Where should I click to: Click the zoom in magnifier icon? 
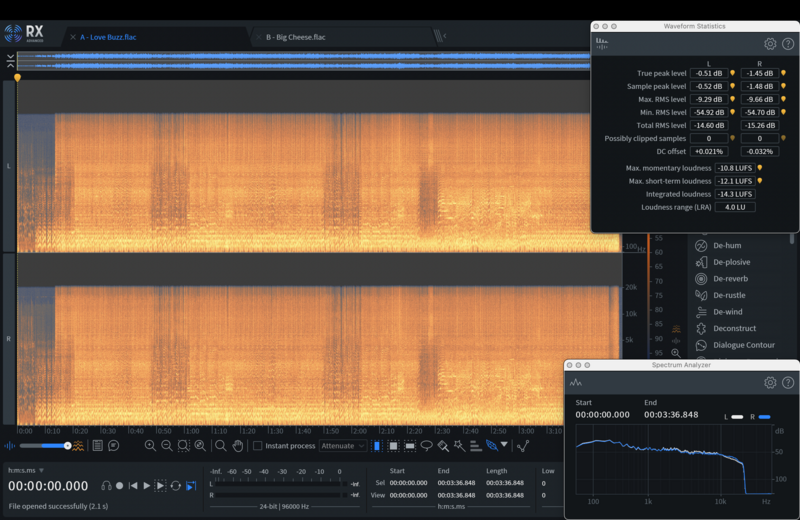[x=150, y=445]
